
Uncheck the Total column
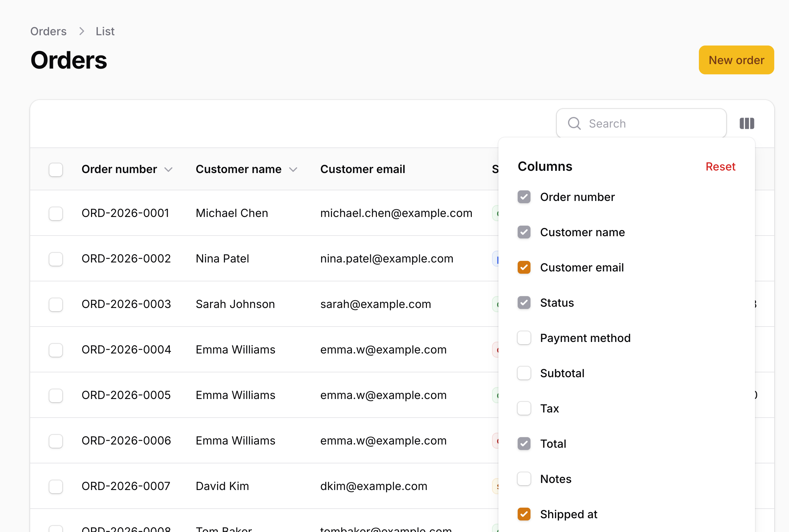click(x=524, y=444)
